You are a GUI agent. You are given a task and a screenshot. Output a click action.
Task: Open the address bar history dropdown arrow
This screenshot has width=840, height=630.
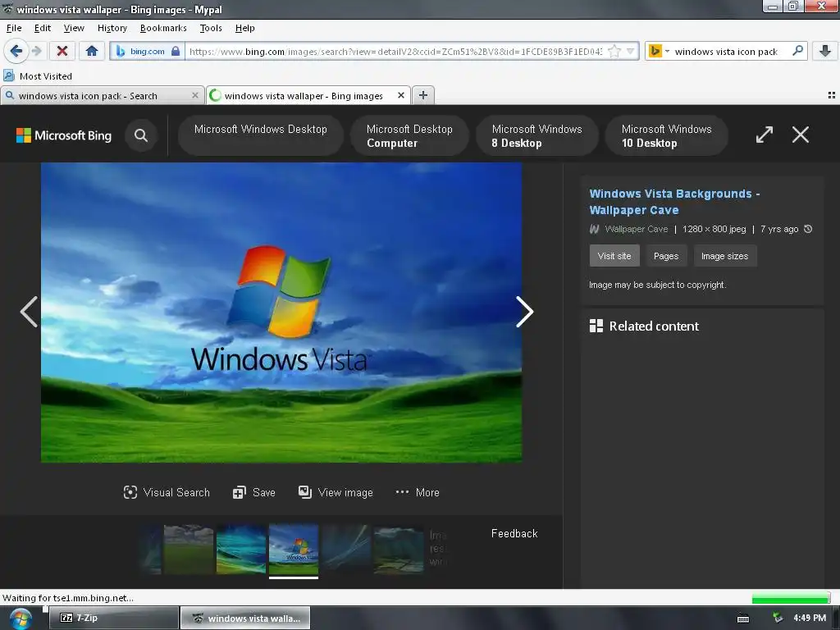[631, 52]
